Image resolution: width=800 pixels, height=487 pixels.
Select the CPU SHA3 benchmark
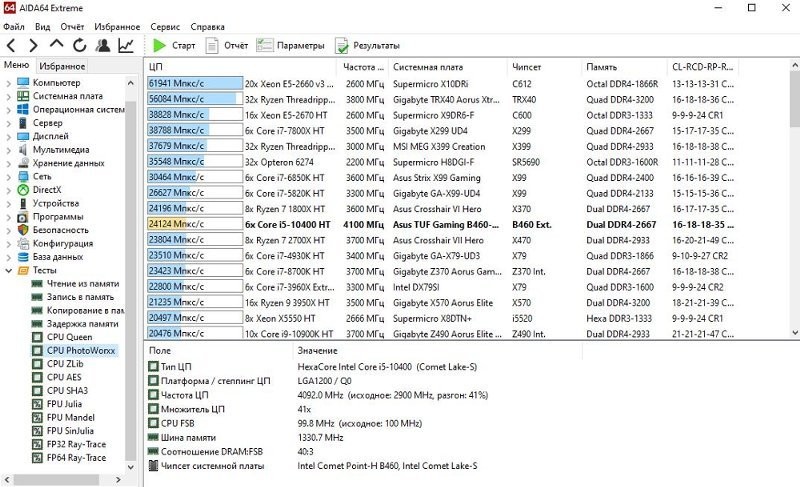click(67, 391)
